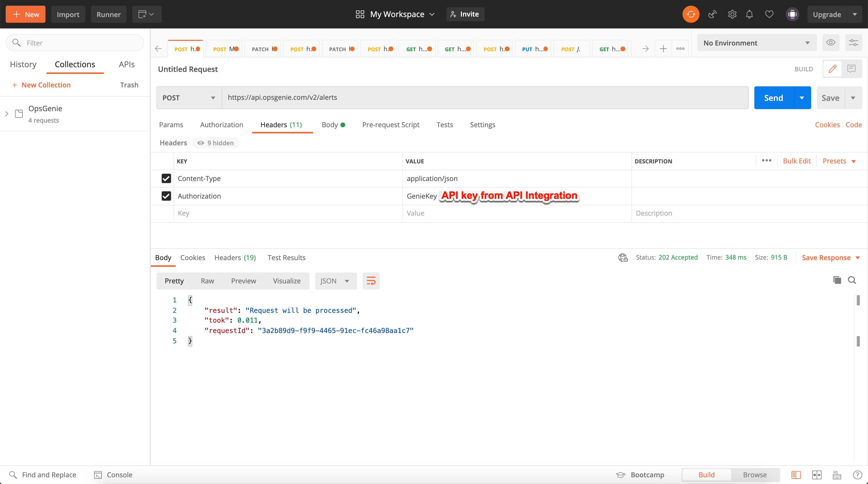Open Postman settings via the gear icon

(x=732, y=14)
